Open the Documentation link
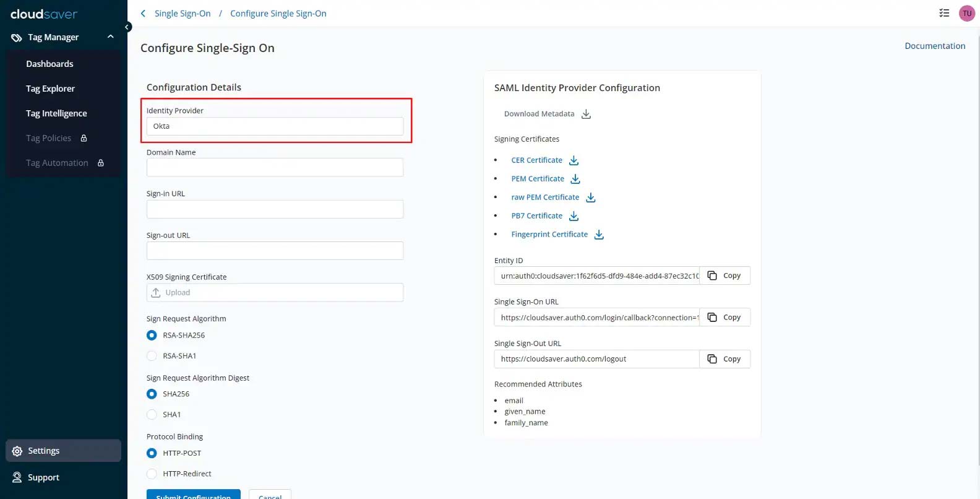980x499 pixels. 934,46
